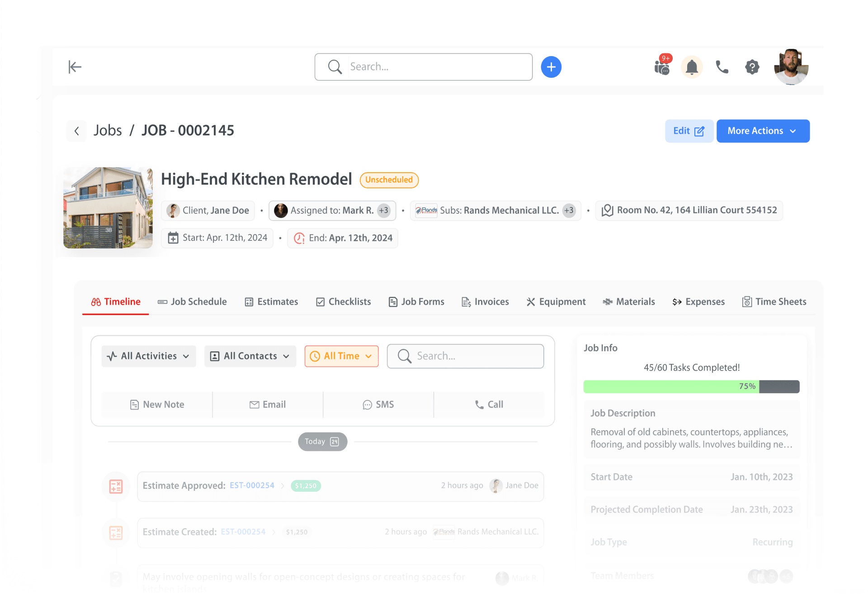Open the More Actions menu
The image size is (868, 602).
pyautogui.click(x=763, y=131)
